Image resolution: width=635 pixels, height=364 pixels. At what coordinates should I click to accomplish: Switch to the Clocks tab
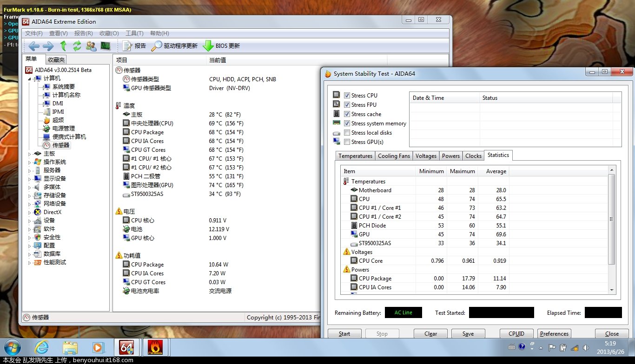[473, 156]
